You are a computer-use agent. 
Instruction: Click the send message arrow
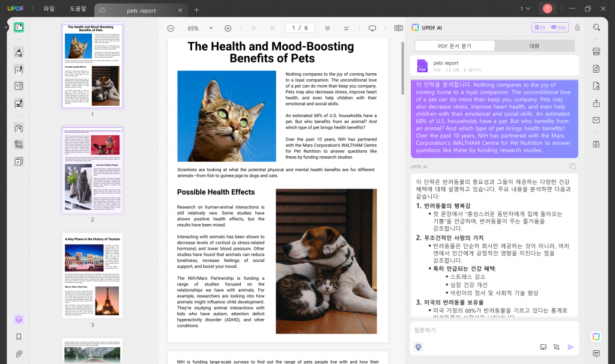pyautogui.click(x=571, y=347)
